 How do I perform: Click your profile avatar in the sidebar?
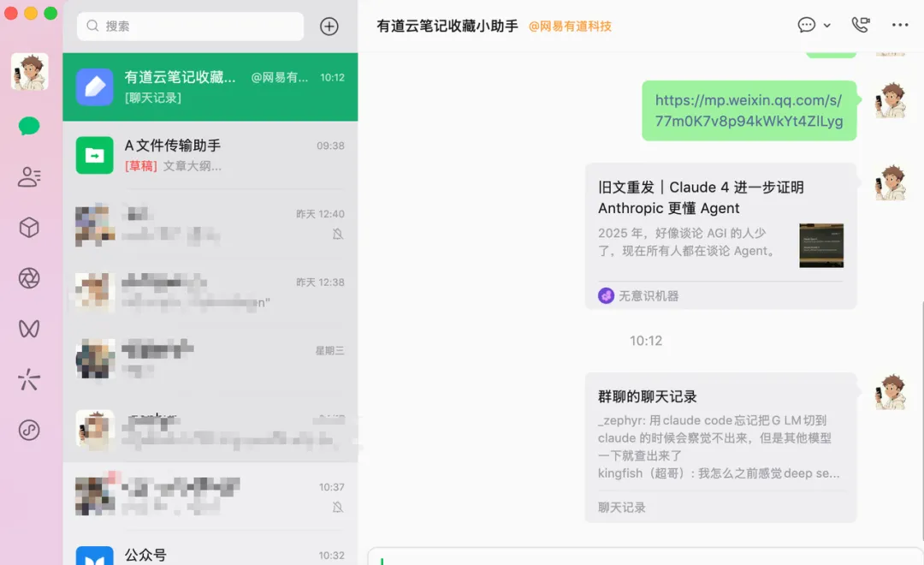click(x=30, y=73)
